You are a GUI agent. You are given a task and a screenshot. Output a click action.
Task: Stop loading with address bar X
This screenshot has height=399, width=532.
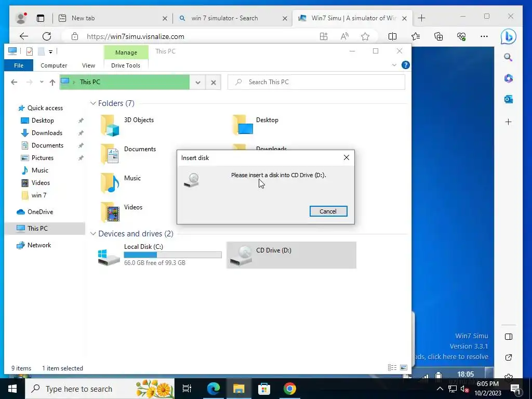coord(213,82)
